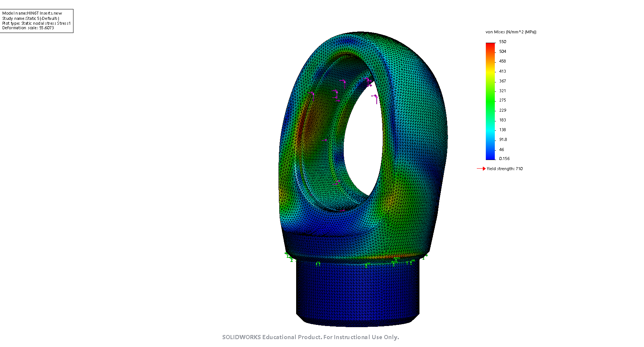The width and height of the screenshot is (644, 347).
Task: Click 'Plot type: Static nodal stress Stress1' text
Action: 36,23
